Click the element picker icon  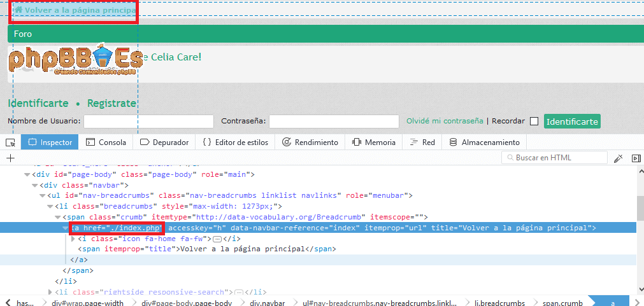click(10, 143)
